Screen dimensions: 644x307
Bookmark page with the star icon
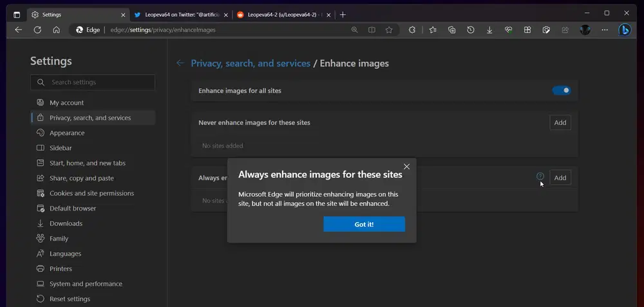coord(389,30)
